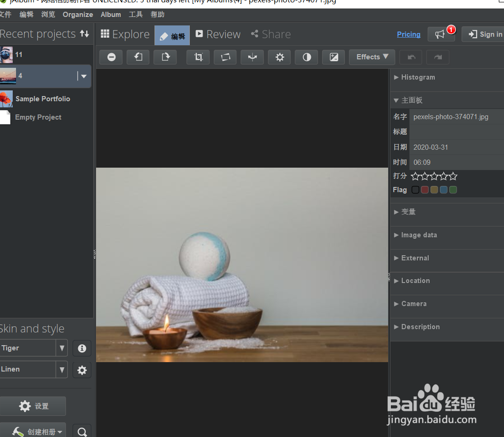
Task: Open the 帮助 menu
Action: click(x=157, y=15)
